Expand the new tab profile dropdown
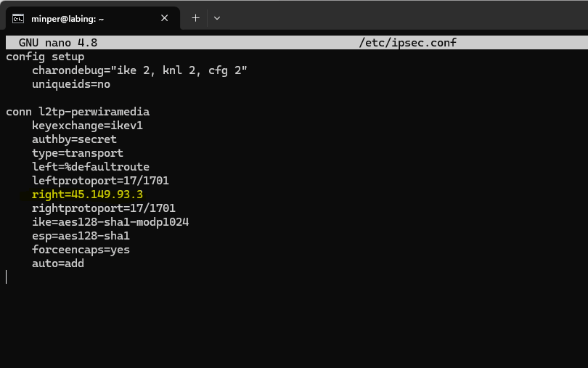The width and height of the screenshot is (588, 368). tap(217, 18)
